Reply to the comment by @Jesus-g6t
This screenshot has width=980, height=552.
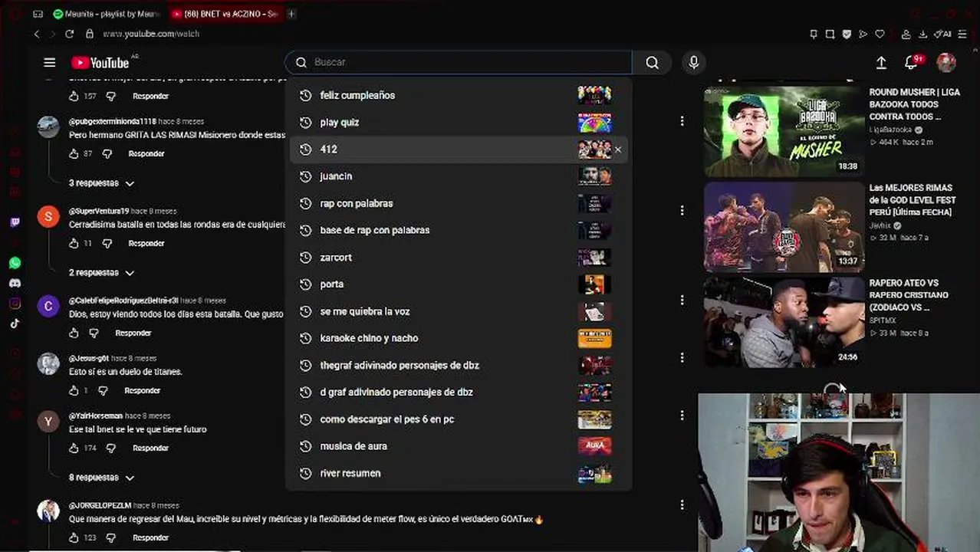point(143,390)
